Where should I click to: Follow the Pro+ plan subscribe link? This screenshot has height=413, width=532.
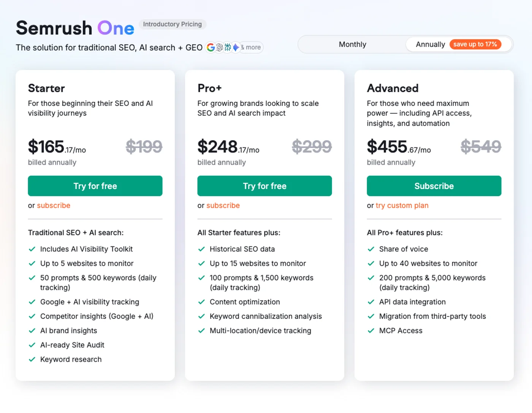[223, 205]
